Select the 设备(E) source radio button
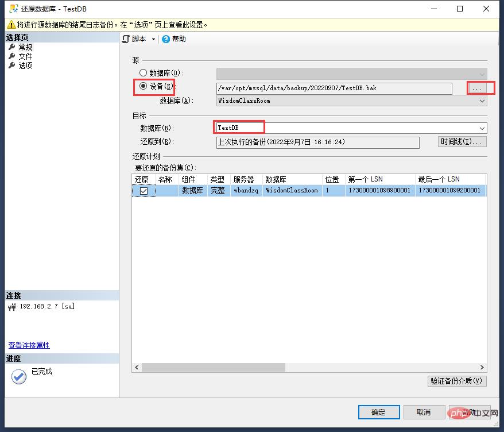This screenshot has width=504, height=432. click(143, 87)
